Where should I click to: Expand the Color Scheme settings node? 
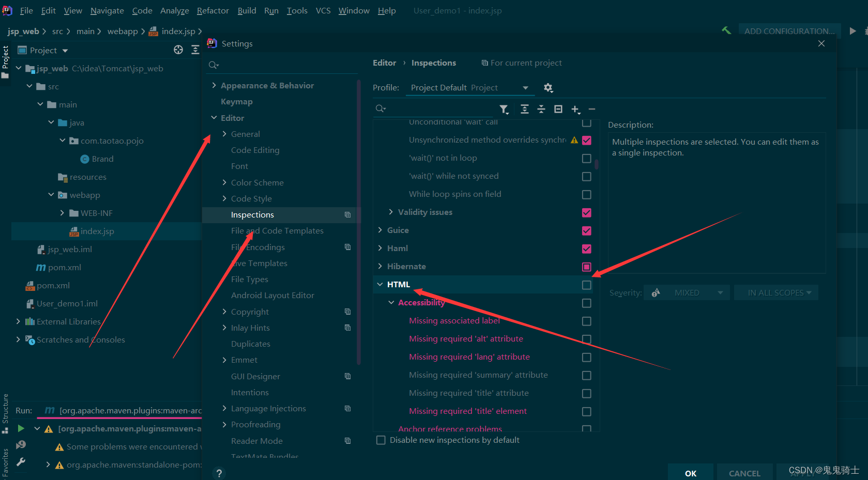[x=224, y=182]
